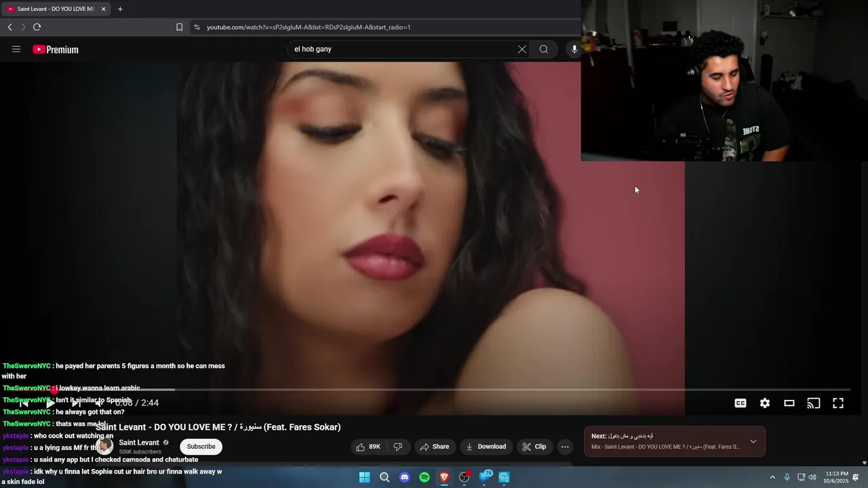Skip to the next video

click(x=75, y=403)
